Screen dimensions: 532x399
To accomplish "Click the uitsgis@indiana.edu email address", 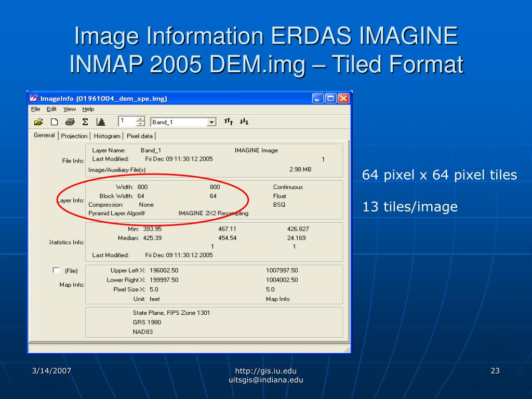I will pos(265,380).
